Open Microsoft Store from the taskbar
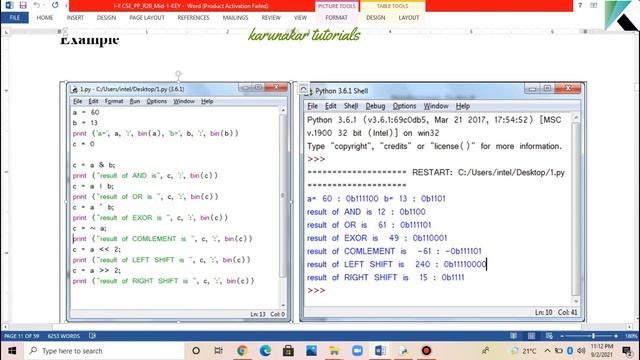 tap(288, 351)
